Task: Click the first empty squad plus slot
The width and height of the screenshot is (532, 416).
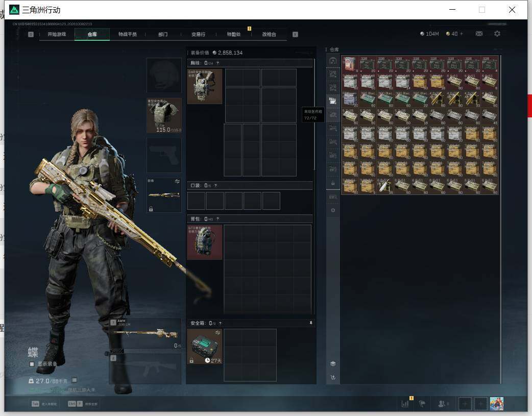Action: pos(465,404)
